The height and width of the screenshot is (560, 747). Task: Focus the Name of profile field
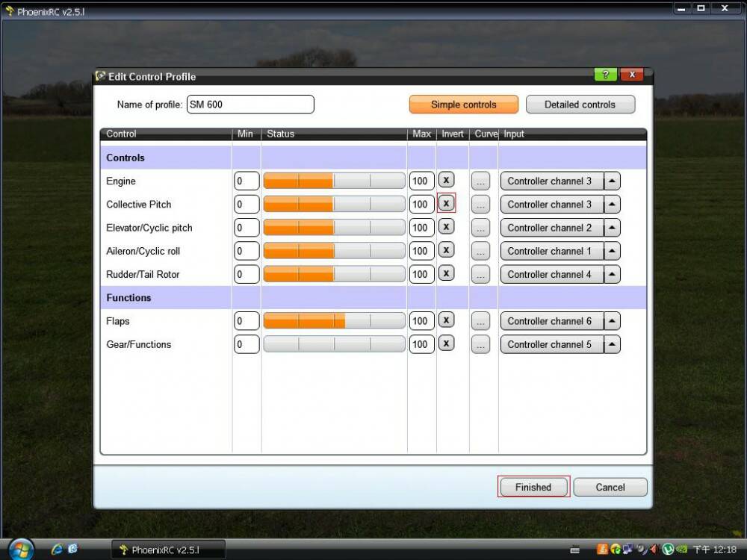pyautogui.click(x=250, y=105)
